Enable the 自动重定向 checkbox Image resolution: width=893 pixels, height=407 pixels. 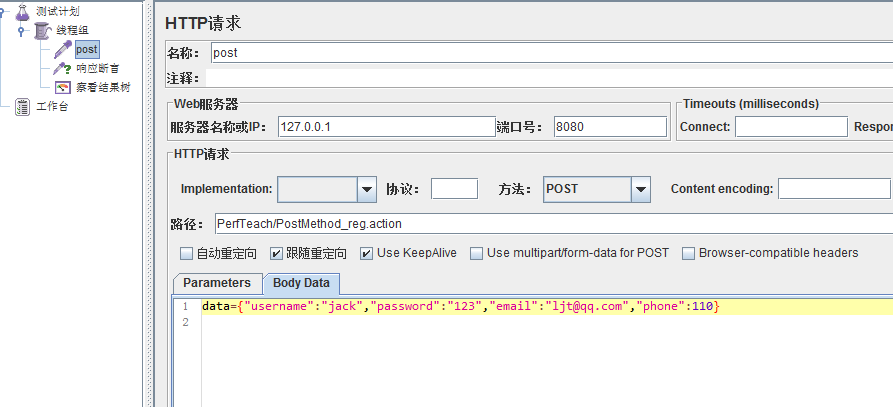[186, 253]
